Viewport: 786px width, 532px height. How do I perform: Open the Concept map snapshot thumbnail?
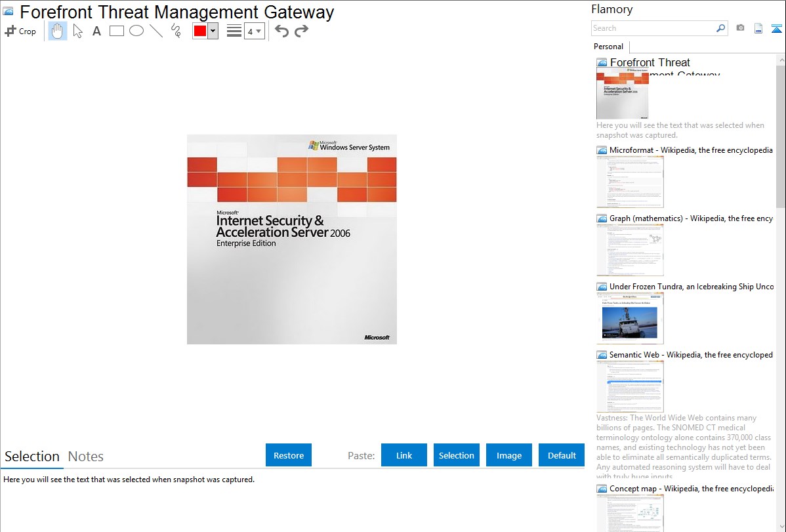630,513
